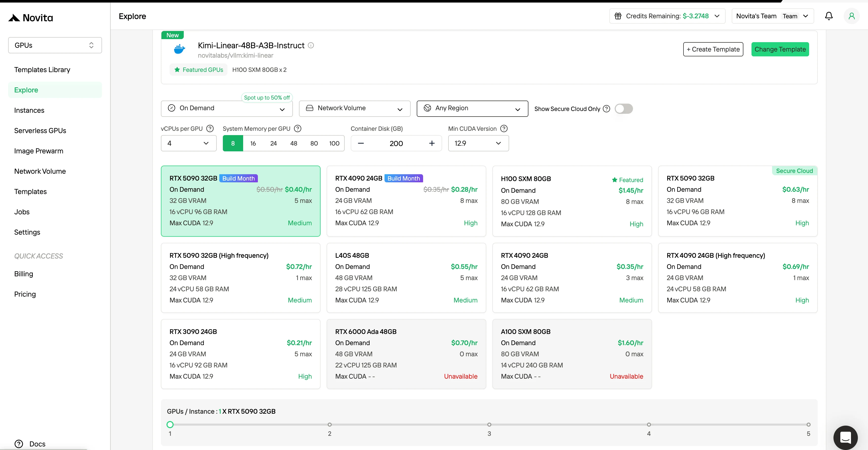Open the GPUs product selector dropdown

pyautogui.click(x=55, y=45)
